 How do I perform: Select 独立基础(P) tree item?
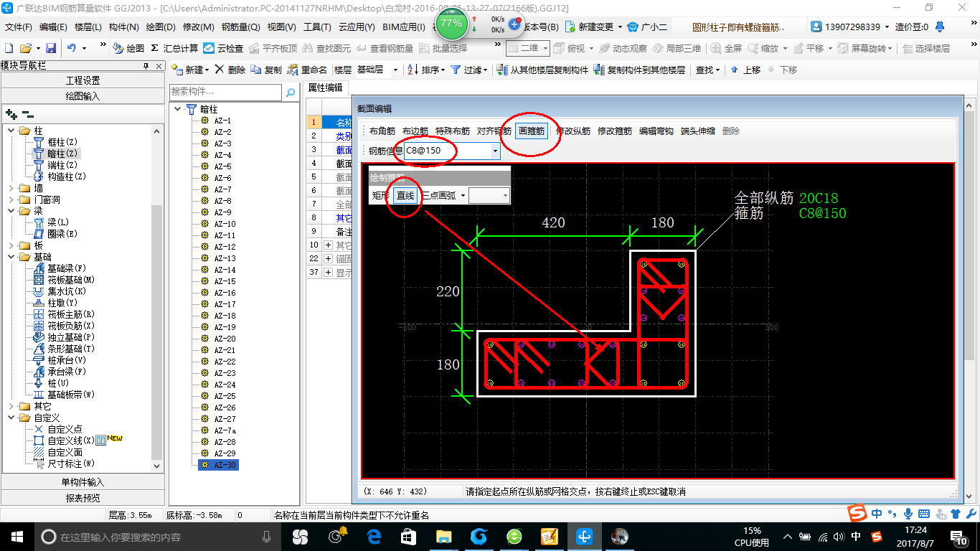64,337
